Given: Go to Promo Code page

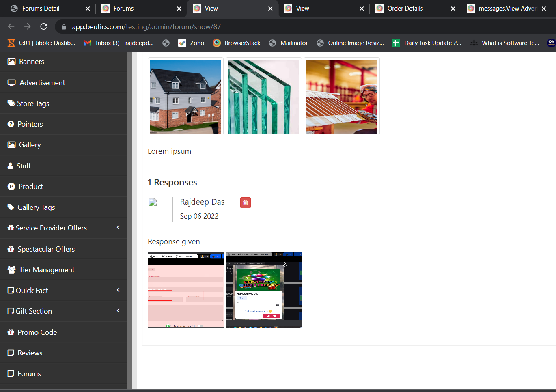Looking at the screenshot, I should (x=37, y=332).
